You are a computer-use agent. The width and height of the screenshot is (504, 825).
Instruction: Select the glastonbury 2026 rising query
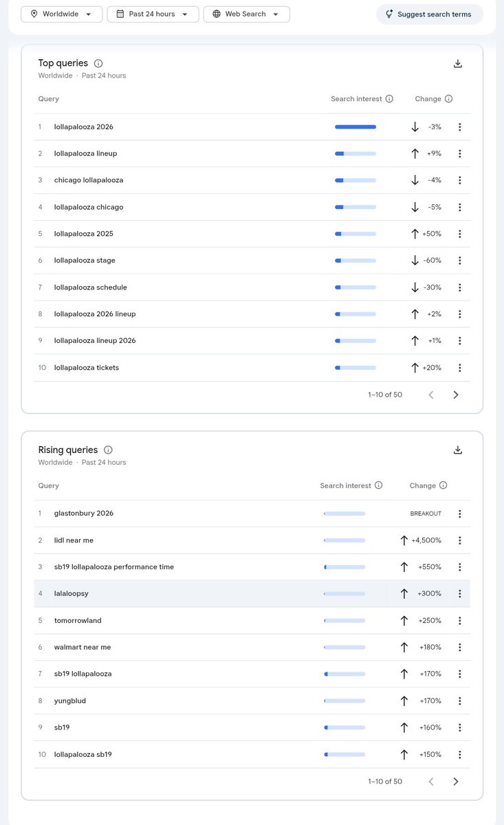point(84,514)
